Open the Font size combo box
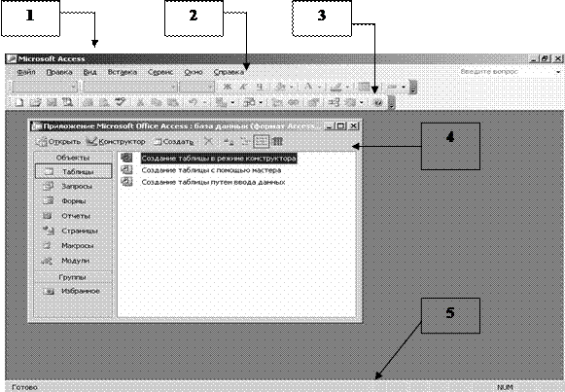This screenshot has width=565, height=392. coord(196,87)
